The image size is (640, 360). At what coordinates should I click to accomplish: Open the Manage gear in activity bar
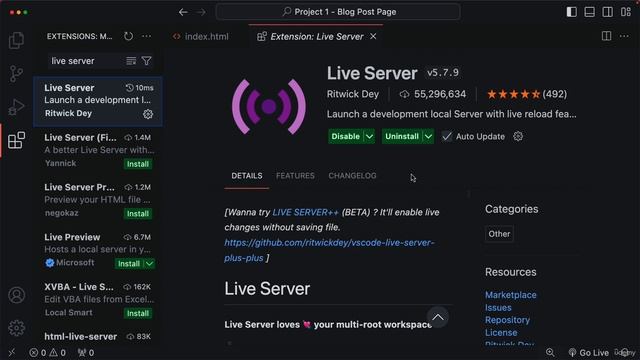(16, 328)
